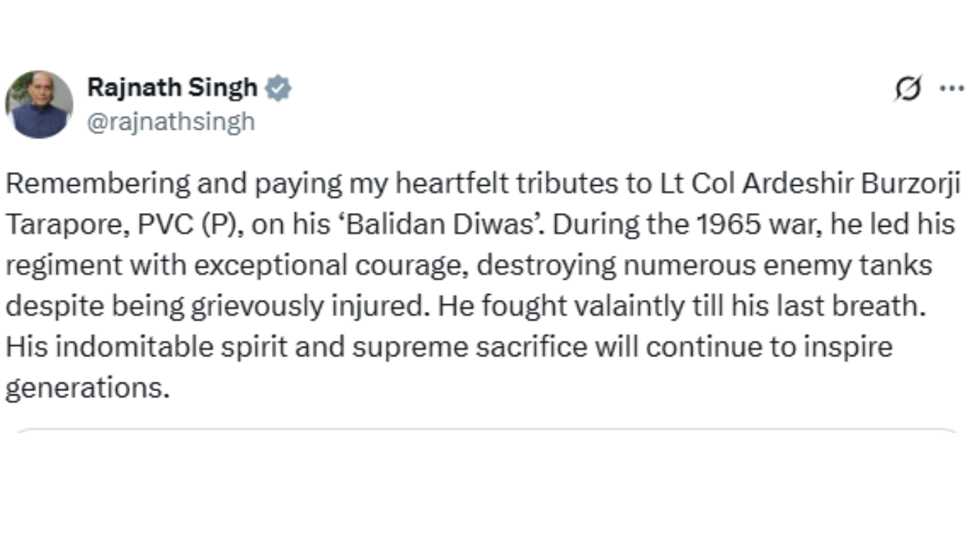The height and width of the screenshot is (551, 980).
Task: Click the blue verified badge
Action: (x=278, y=88)
